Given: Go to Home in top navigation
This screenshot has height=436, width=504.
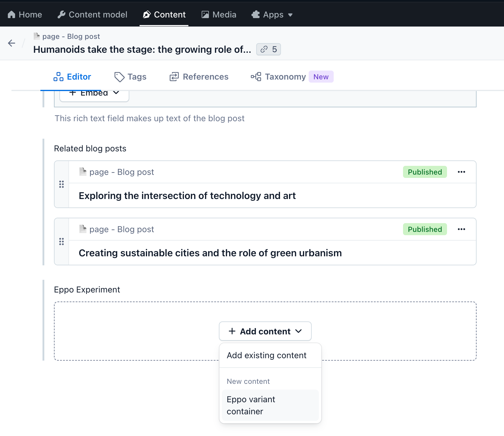Looking at the screenshot, I should [x=25, y=14].
